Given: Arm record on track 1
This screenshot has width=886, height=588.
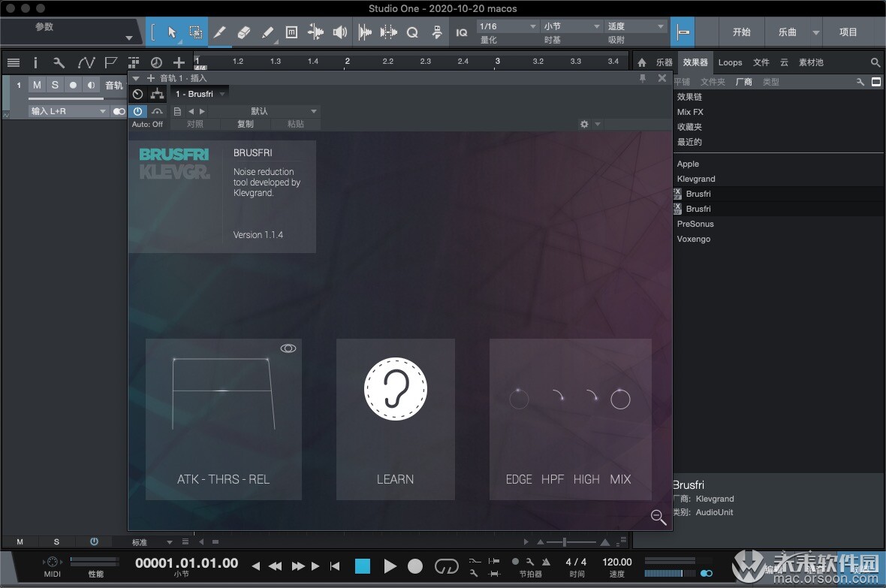Looking at the screenshot, I should [73, 85].
